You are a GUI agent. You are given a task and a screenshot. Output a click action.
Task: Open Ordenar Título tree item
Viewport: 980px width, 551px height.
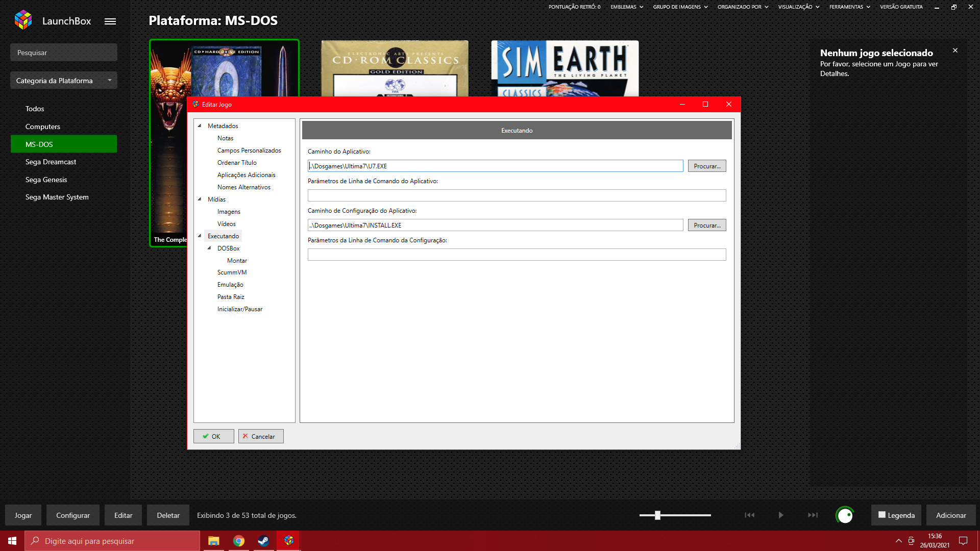(237, 163)
